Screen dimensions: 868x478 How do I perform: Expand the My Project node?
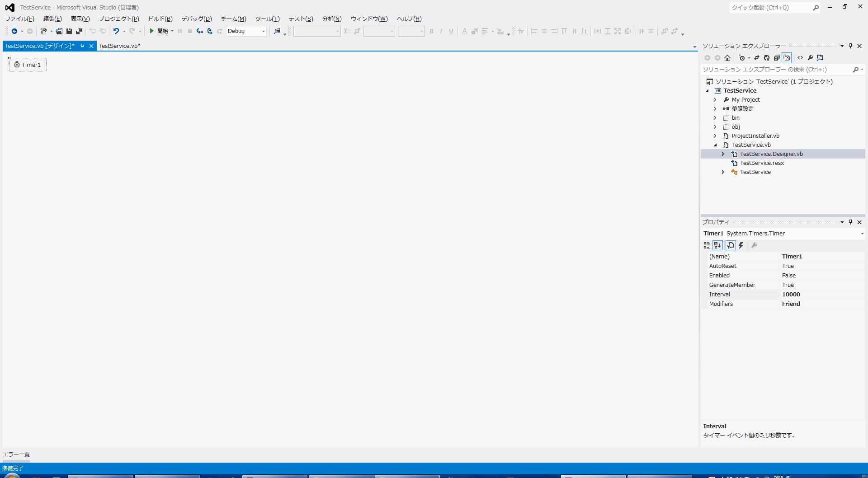pos(715,100)
